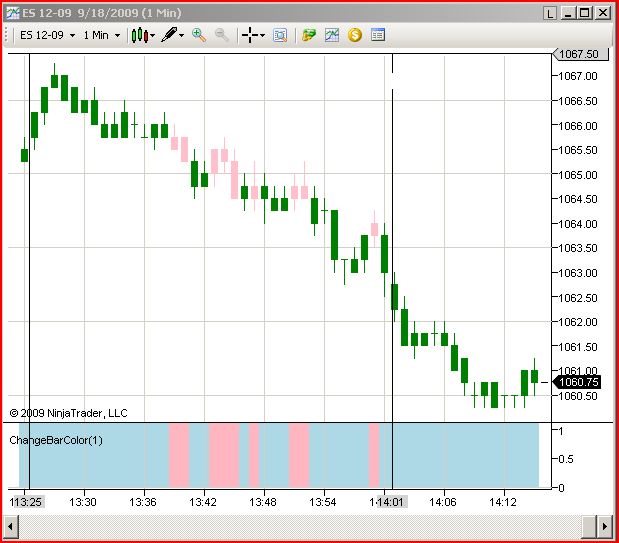Open chart properties table icon

click(x=378, y=35)
